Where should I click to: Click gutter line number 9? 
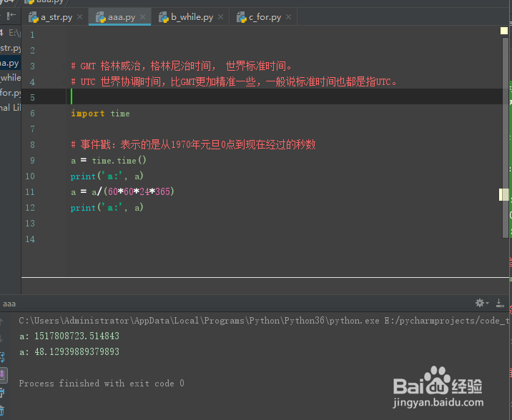[x=32, y=161]
